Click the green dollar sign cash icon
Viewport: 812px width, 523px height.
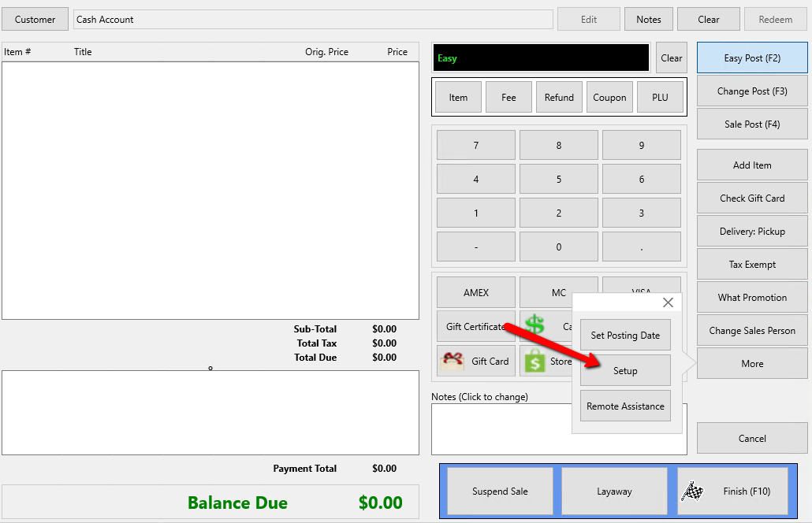(x=535, y=325)
